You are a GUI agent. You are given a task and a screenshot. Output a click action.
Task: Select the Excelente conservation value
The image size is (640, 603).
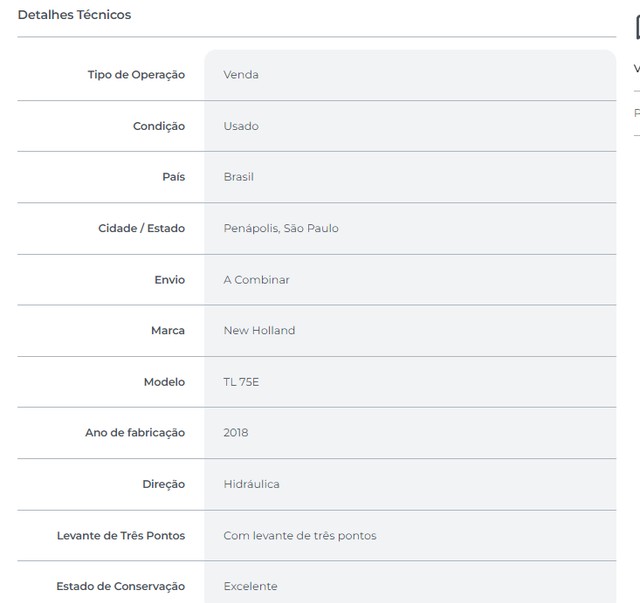tap(250, 586)
